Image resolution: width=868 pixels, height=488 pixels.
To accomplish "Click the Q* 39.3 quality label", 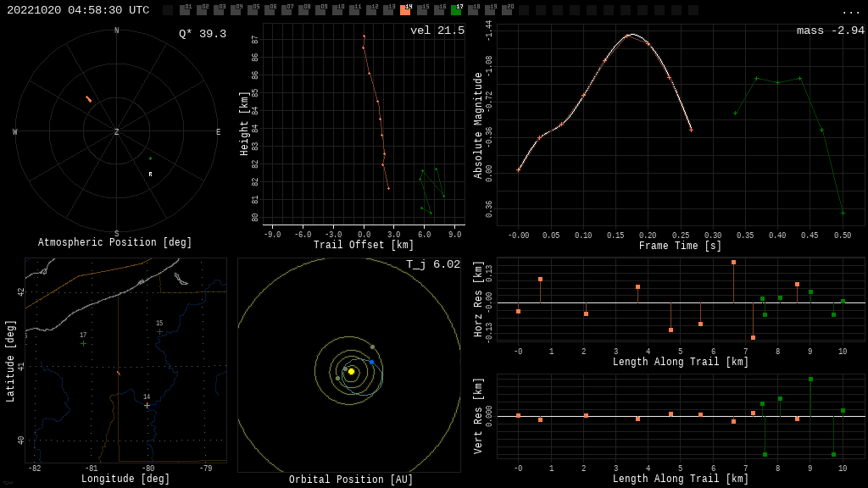I will click(x=203, y=34).
